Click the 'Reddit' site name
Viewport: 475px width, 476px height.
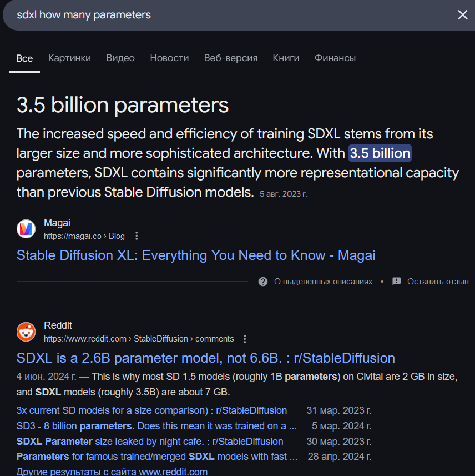pyautogui.click(x=58, y=325)
